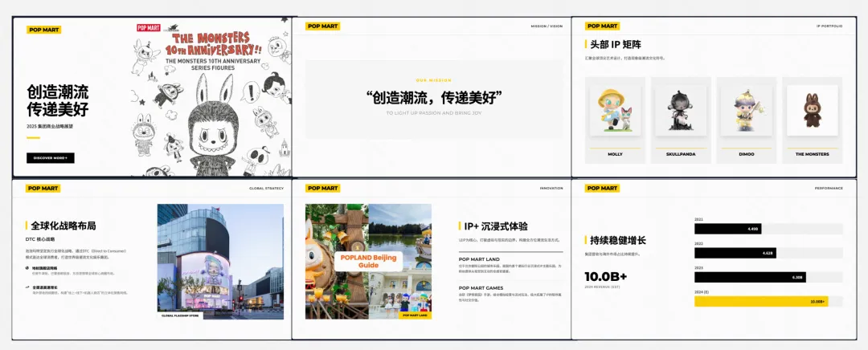The width and height of the screenshot is (868, 350).
Task: Click the 创造潮流 传递美好 cover title
Action: tap(58, 100)
